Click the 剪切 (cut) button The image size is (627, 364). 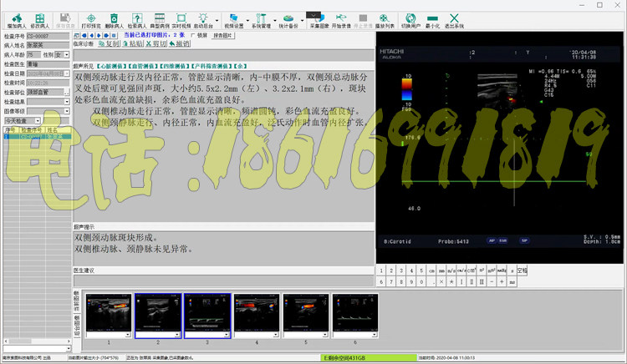(156, 44)
